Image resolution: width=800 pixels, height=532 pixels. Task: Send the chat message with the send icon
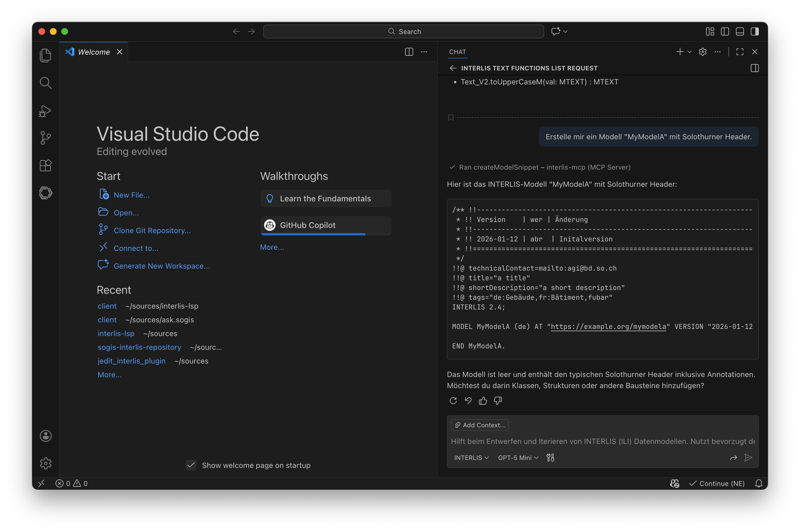coord(748,458)
